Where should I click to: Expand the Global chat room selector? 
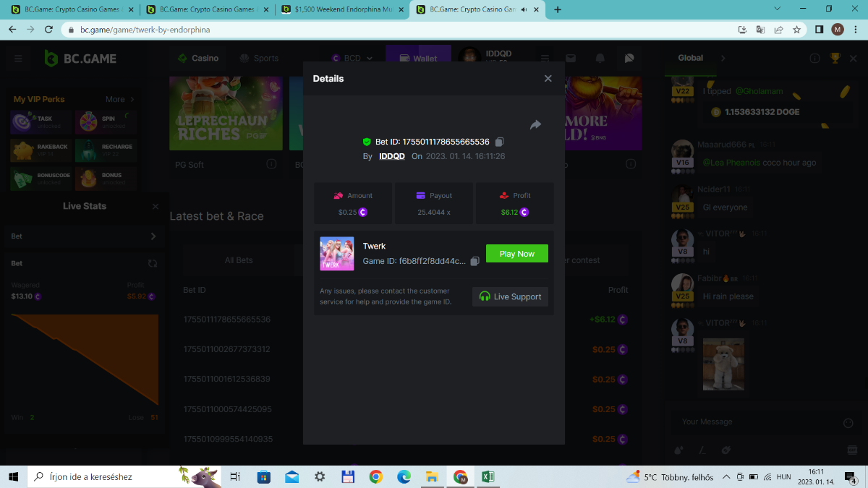coord(723,59)
